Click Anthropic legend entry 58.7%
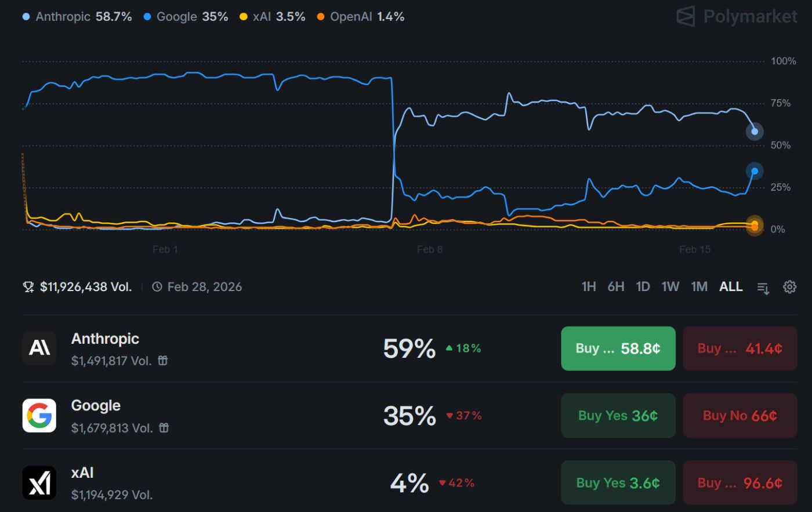 [x=77, y=17]
